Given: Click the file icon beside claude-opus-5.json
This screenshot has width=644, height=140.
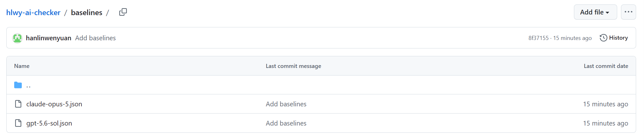Looking at the screenshot, I should 18,104.
